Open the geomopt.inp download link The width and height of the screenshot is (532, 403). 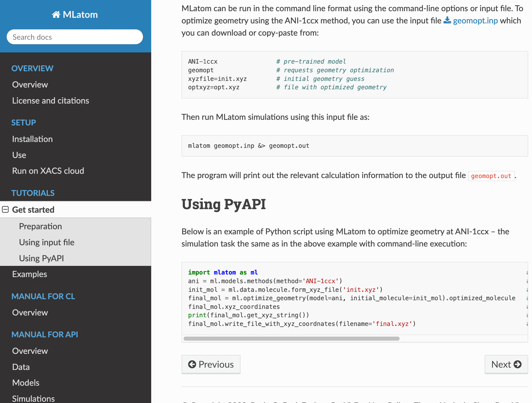(475, 20)
